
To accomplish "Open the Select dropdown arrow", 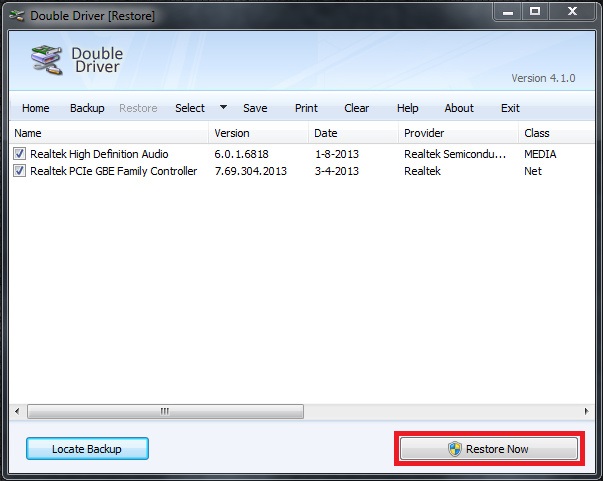I will coord(224,108).
